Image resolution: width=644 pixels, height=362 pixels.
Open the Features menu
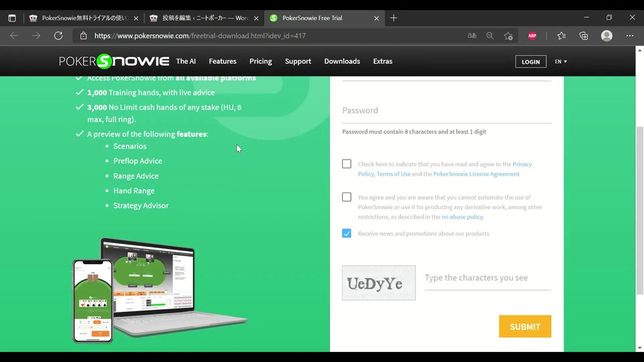pos(223,61)
